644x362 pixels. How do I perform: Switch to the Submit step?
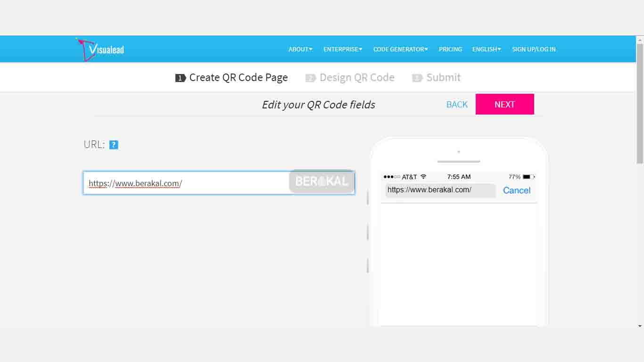coord(443,77)
